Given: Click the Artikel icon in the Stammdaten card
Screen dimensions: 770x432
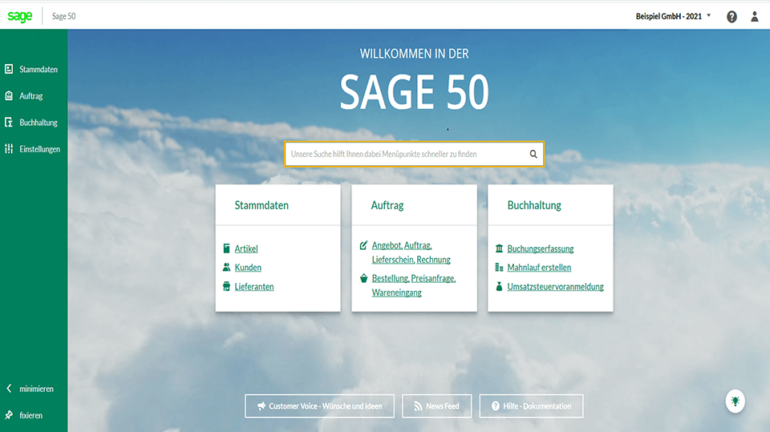Looking at the screenshot, I should [226, 248].
